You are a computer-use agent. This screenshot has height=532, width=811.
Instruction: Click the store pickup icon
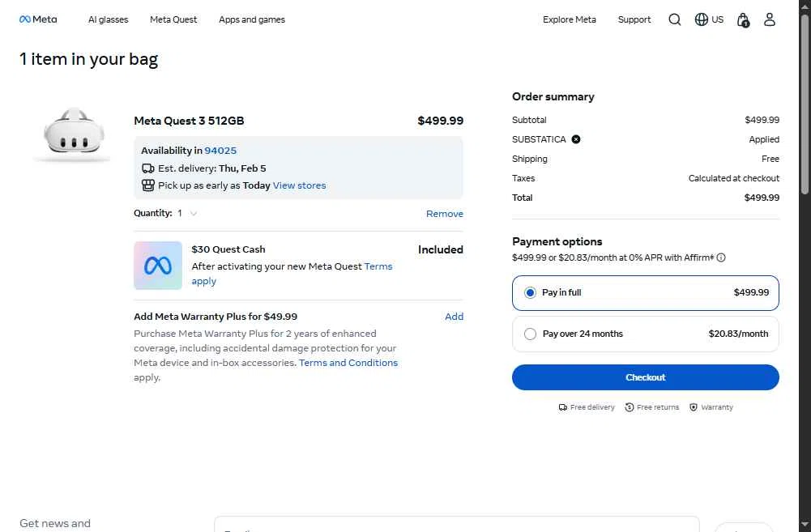[148, 185]
